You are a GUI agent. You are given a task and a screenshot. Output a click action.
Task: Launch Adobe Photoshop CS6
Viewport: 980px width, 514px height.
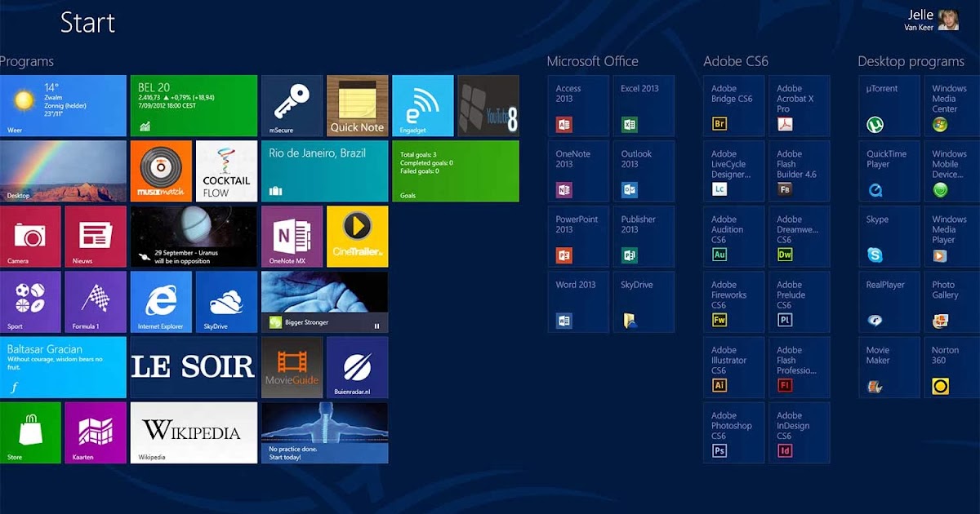tap(733, 432)
